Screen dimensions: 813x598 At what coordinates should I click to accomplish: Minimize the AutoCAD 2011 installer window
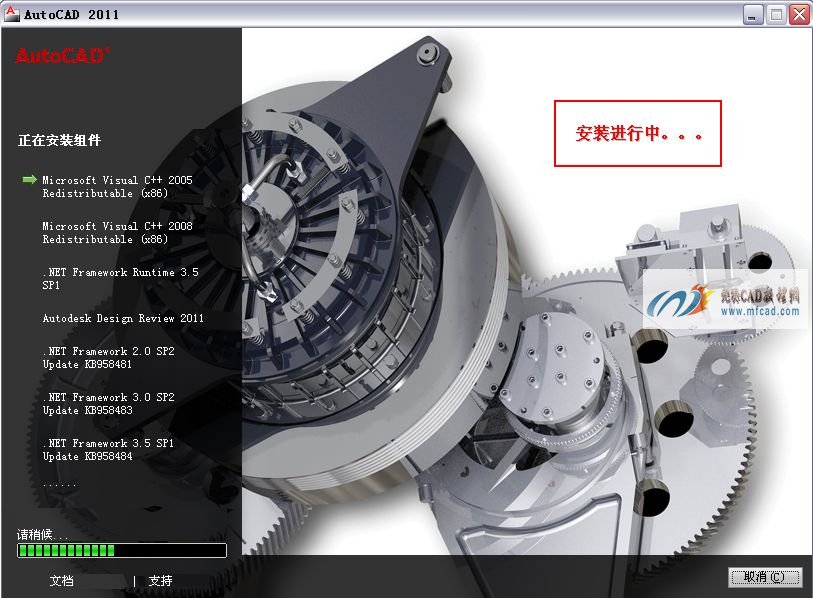pos(752,15)
